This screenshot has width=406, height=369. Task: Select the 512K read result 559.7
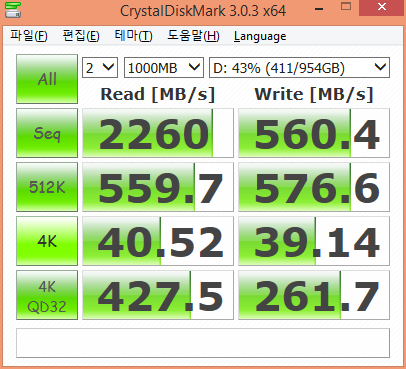(158, 187)
